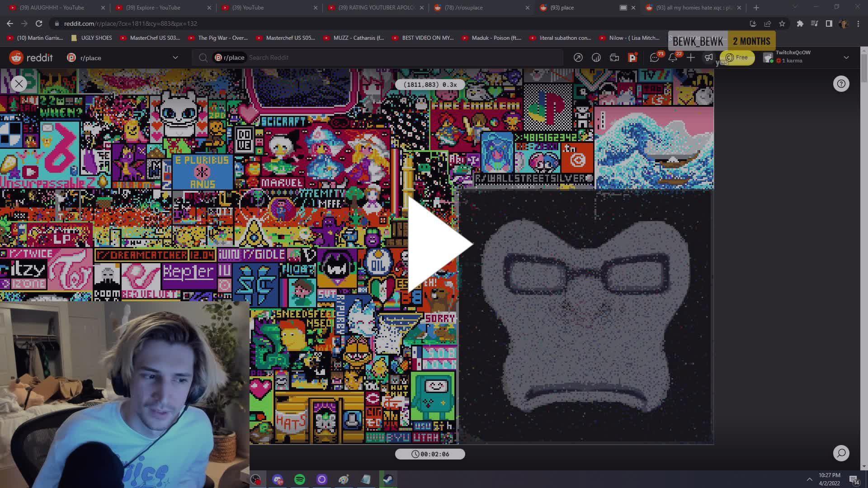Open Reddit notifications bell

[x=672, y=57]
